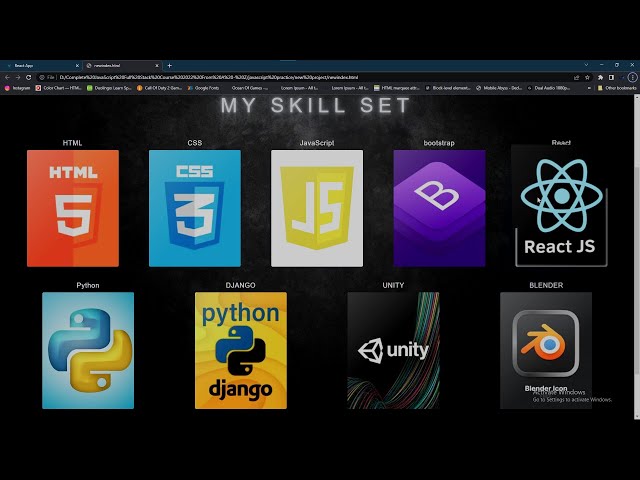Select the python django yellow card
This screenshot has width=640, height=480.
tap(241, 350)
